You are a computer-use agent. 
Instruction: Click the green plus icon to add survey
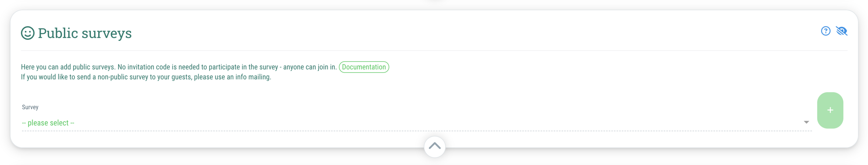830,110
